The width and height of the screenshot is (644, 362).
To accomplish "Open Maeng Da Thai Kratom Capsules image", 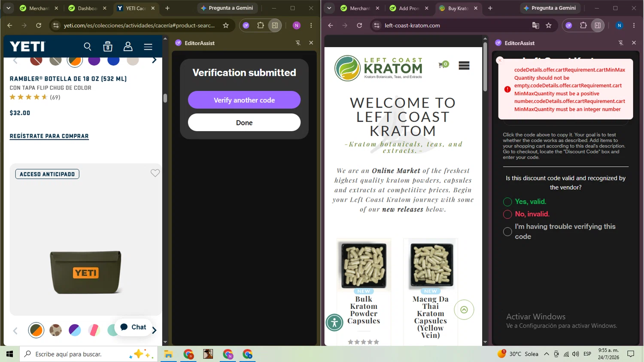I will [x=431, y=265].
